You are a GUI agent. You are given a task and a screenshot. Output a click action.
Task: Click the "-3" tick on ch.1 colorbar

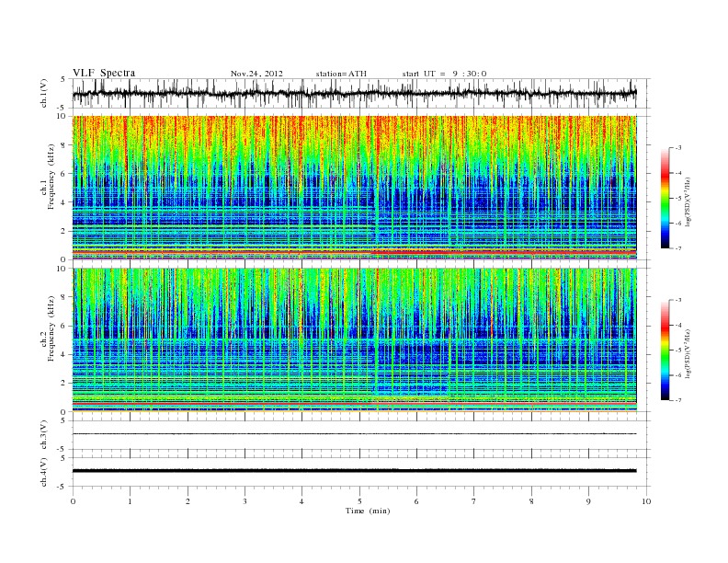pos(678,148)
